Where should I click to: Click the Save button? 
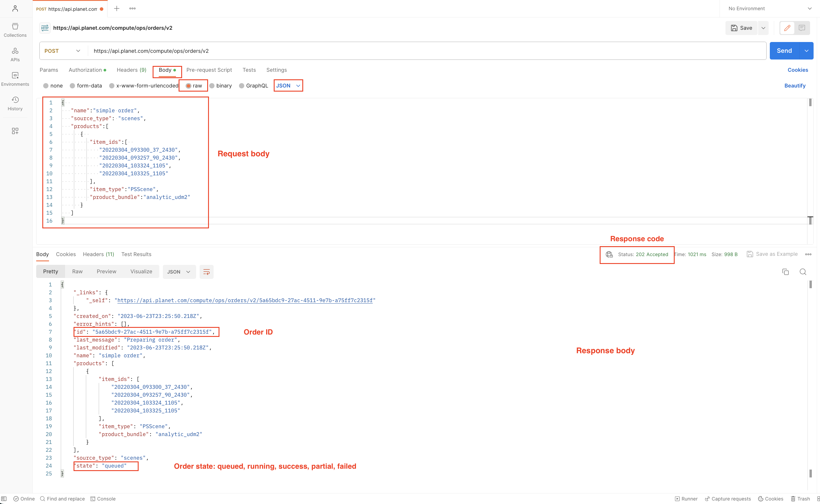coord(741,28)
